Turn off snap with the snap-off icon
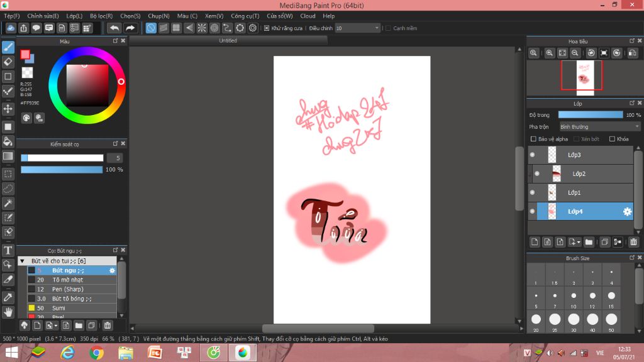 point(151,28)
